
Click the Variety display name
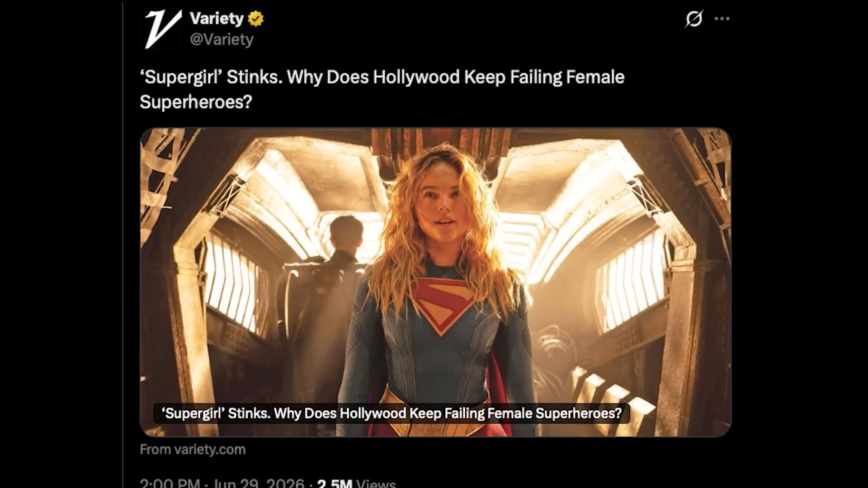217,19
